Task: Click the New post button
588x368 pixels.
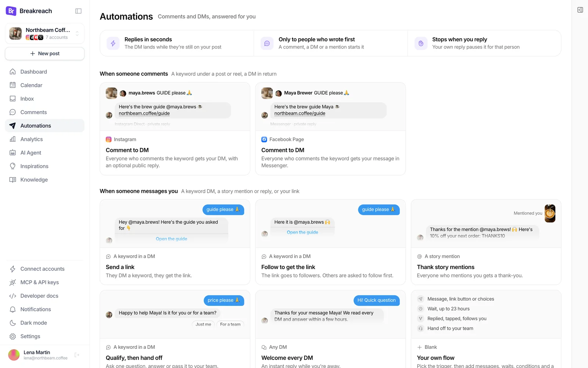Action: click(45, 53)
